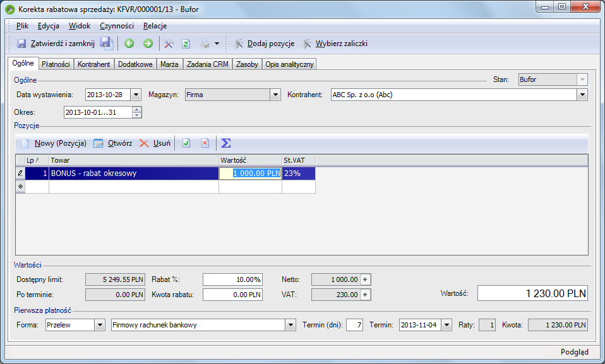Click Podgląd in the status bar
This screenshot has height=364, width=605.
coord(574,352)
